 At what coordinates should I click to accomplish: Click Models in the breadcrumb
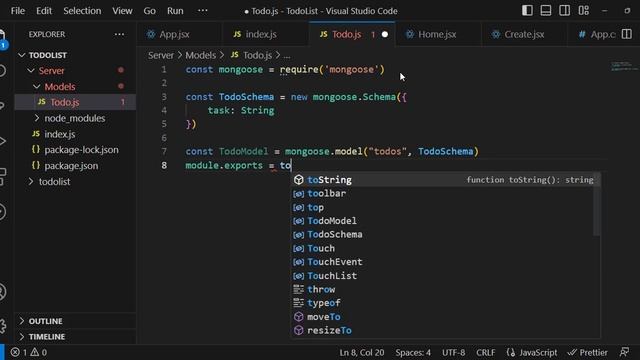click(200, 55)
